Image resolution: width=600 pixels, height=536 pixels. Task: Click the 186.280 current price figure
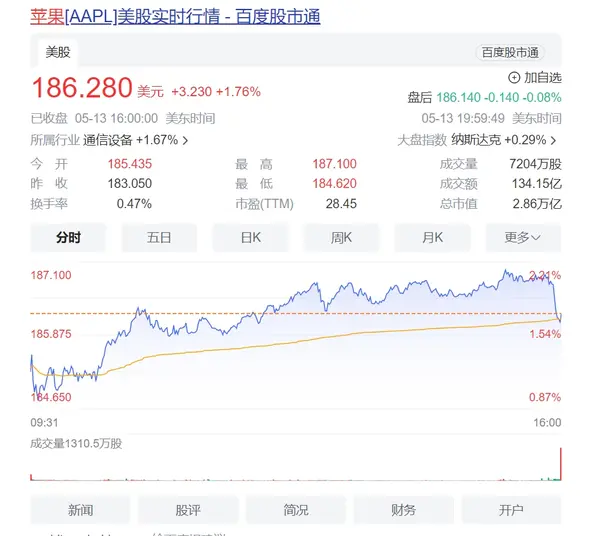82,89
